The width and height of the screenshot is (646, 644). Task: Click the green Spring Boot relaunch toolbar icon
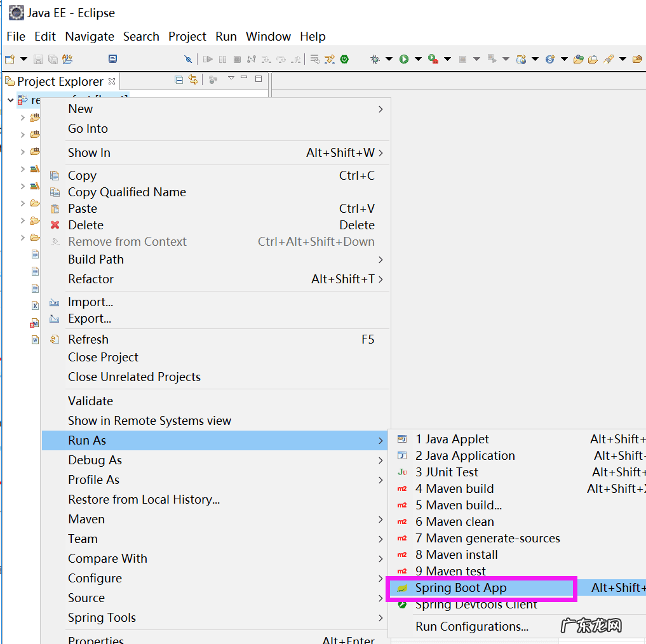coord(344,59)
